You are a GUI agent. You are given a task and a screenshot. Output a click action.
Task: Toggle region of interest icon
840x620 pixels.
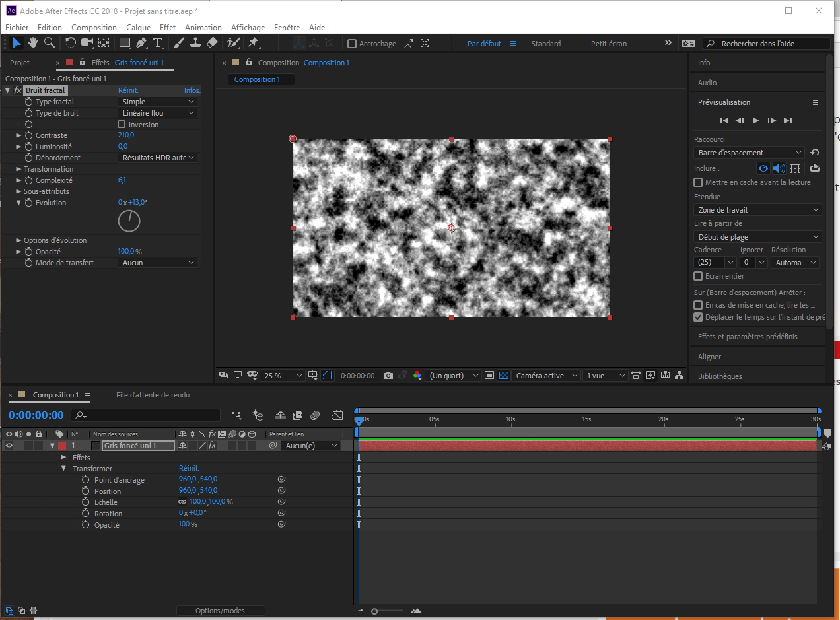[x=489, y=376]
